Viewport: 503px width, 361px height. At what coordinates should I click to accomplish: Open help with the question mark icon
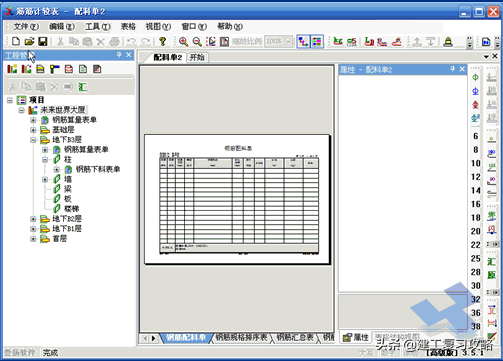tap(162, 41)
